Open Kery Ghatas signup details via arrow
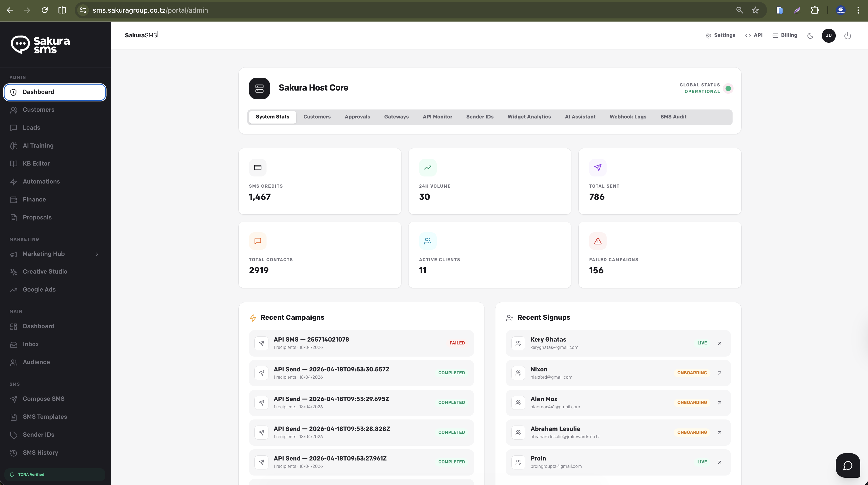The image size is (868, 485). (x=719, y=343)
